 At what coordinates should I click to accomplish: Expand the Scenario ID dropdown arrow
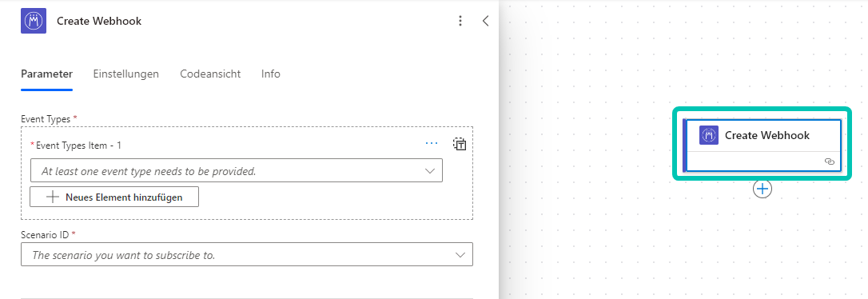(460, 255)
